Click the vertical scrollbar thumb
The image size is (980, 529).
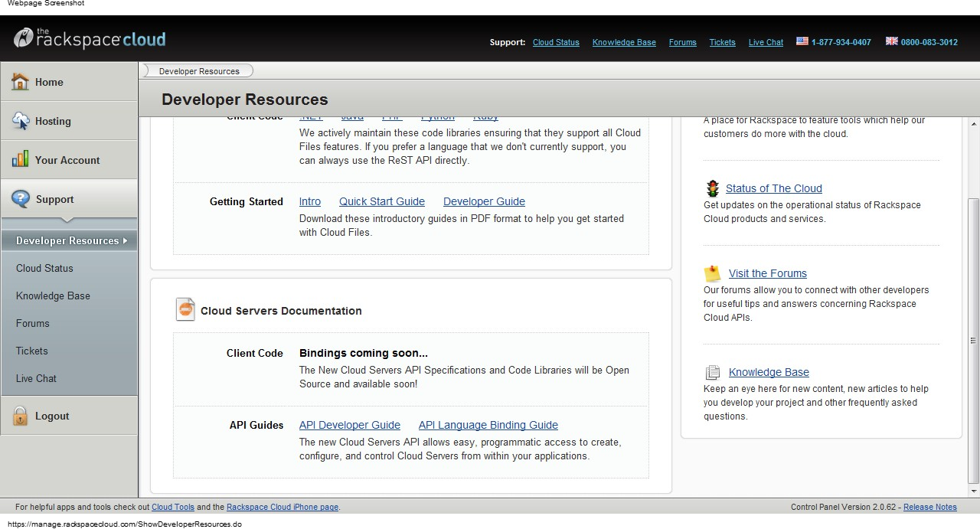(974, 341)
